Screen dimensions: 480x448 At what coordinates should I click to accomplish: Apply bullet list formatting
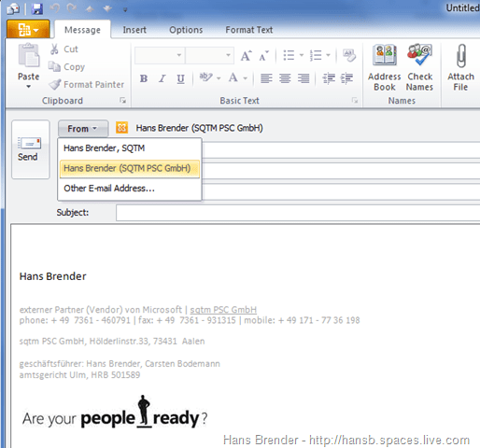289,55
